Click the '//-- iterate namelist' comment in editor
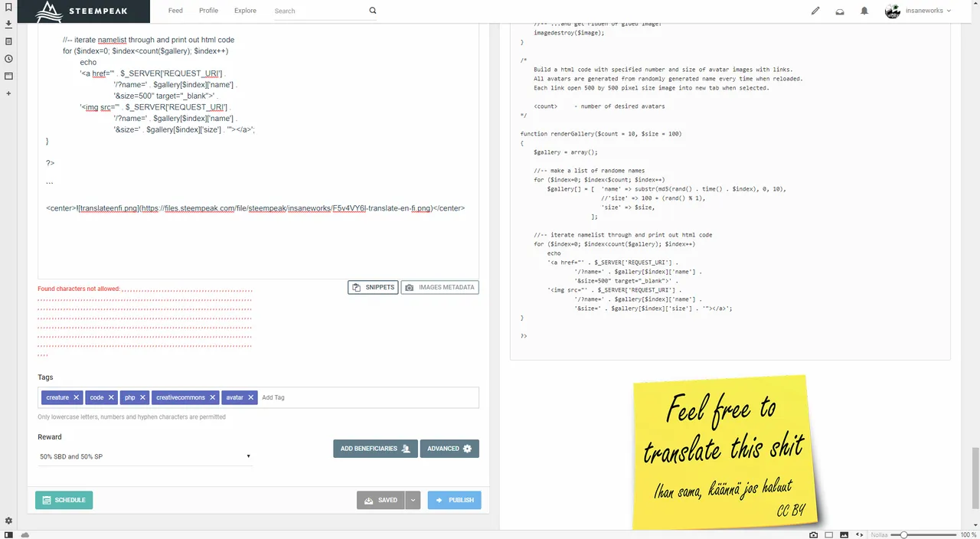The width and height of the screenshot is (980, 539). pyautogui.click(x=149, y=40)
